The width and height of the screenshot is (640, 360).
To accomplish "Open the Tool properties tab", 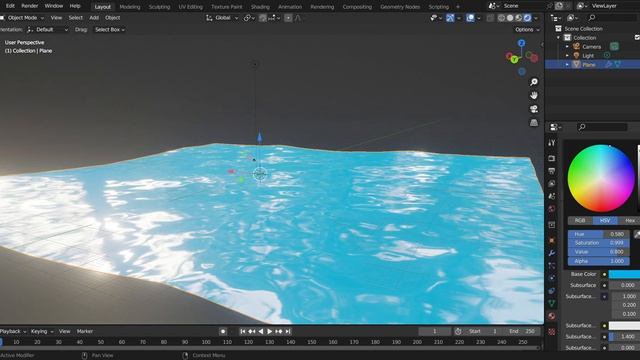I will pos(552,142).
